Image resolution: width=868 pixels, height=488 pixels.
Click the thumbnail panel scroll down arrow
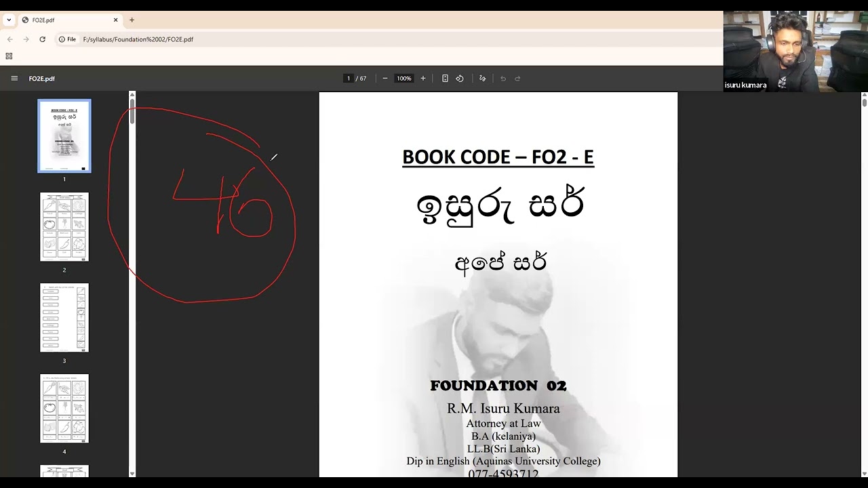tap(132, 474)
